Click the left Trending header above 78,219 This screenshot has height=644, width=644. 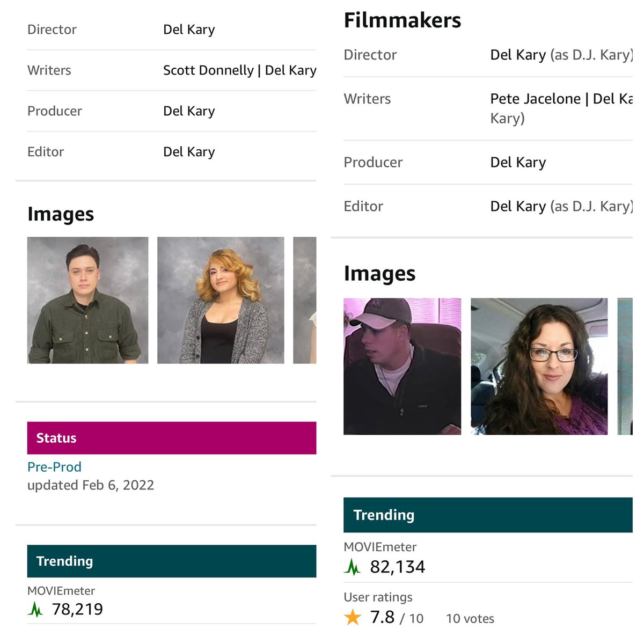tap(172, 561)
